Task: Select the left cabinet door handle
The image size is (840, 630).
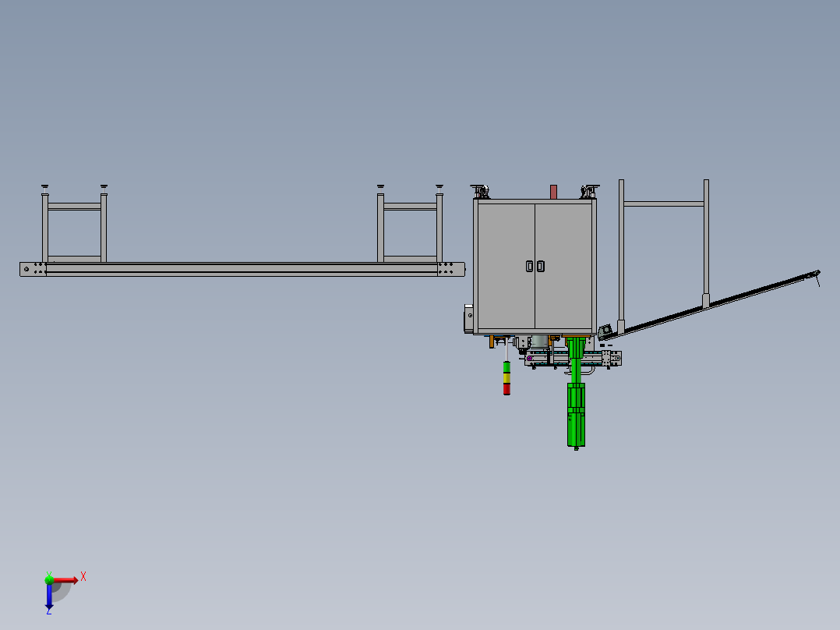Action: tap(529, 266)
